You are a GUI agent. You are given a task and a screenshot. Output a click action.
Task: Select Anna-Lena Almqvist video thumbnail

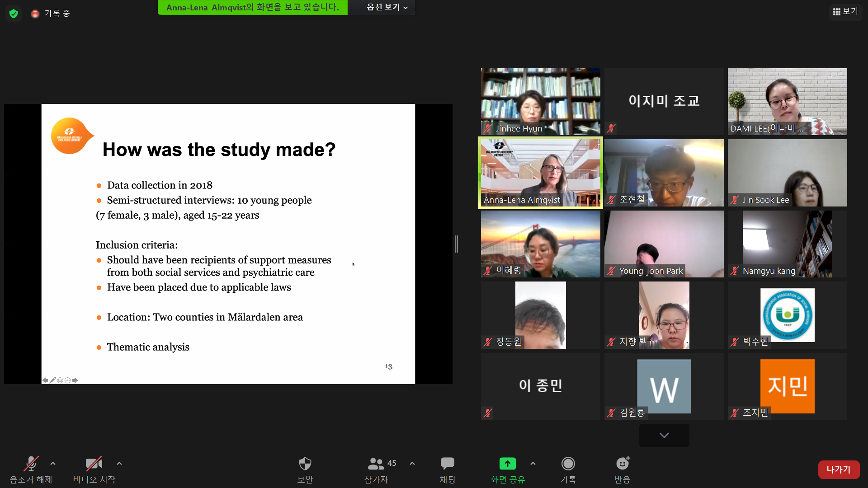pyautogui.click(x=540, y=173)
